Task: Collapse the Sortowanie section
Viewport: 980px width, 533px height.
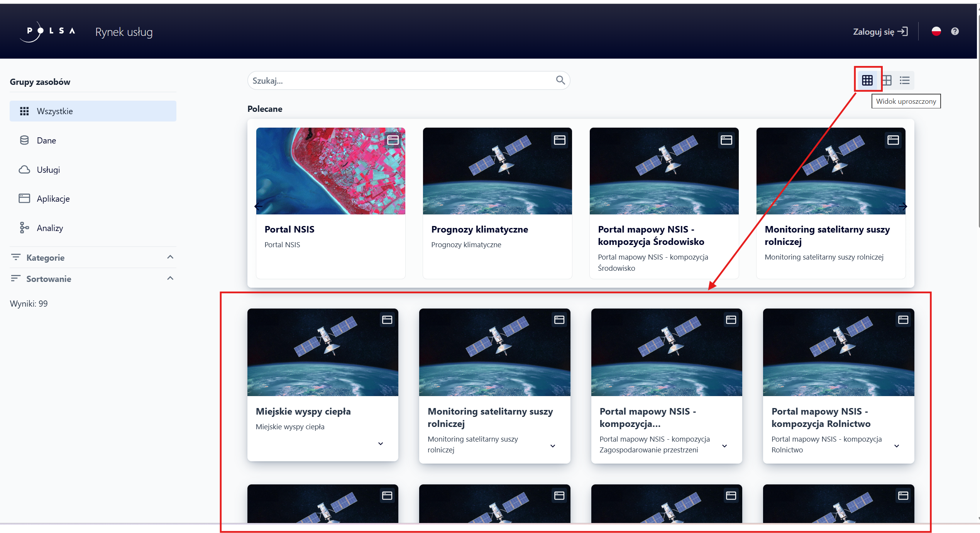Action: point(170,278)
